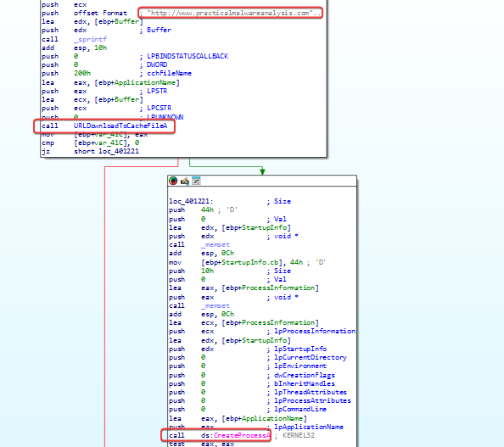Image resolution: width=504 pixels, height=447 pixels.
Task: Click the 'loc_401221:' label
Action: click(x=191, y=201)
